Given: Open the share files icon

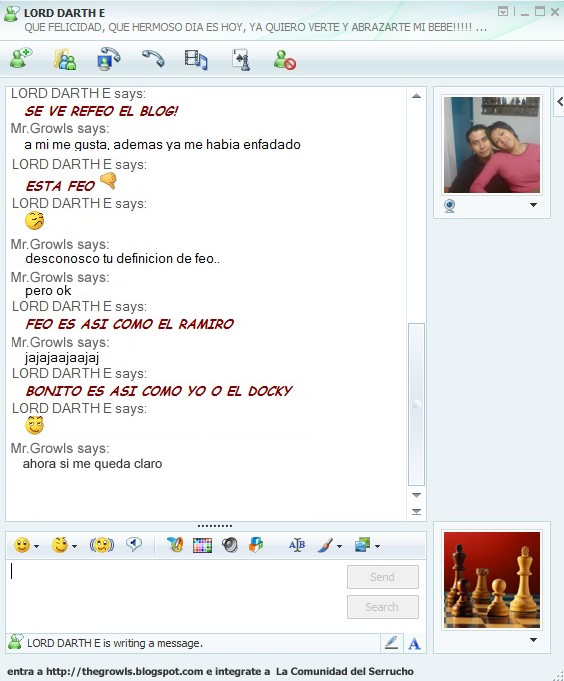Looking at the screenshot, I should pos(65,59).
